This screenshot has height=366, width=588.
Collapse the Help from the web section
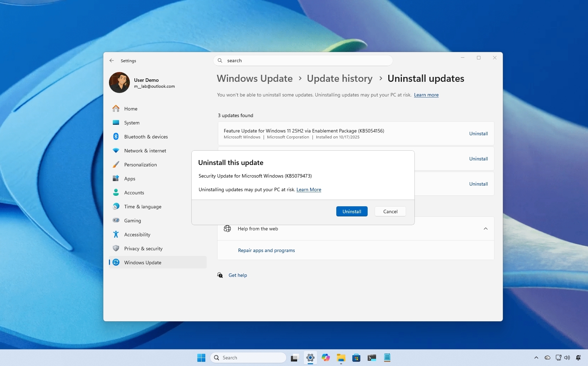[486, 229]
